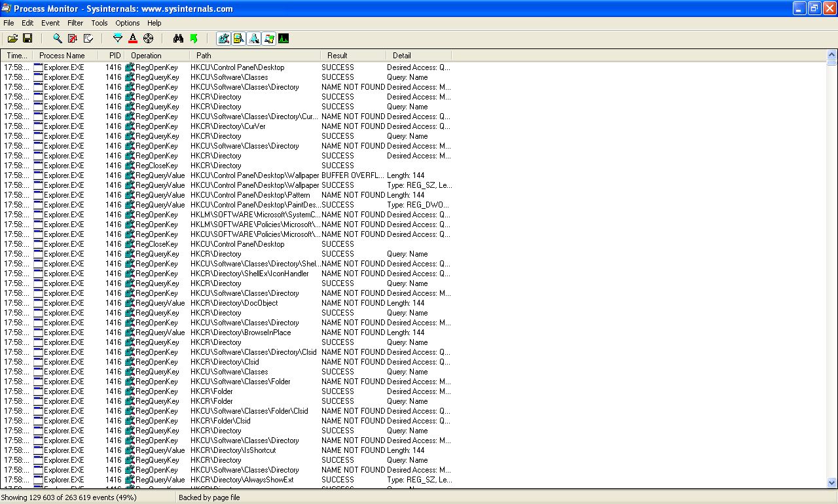Toggle Show Network Activity filter
Screen dimensions: 838x504
253,38
